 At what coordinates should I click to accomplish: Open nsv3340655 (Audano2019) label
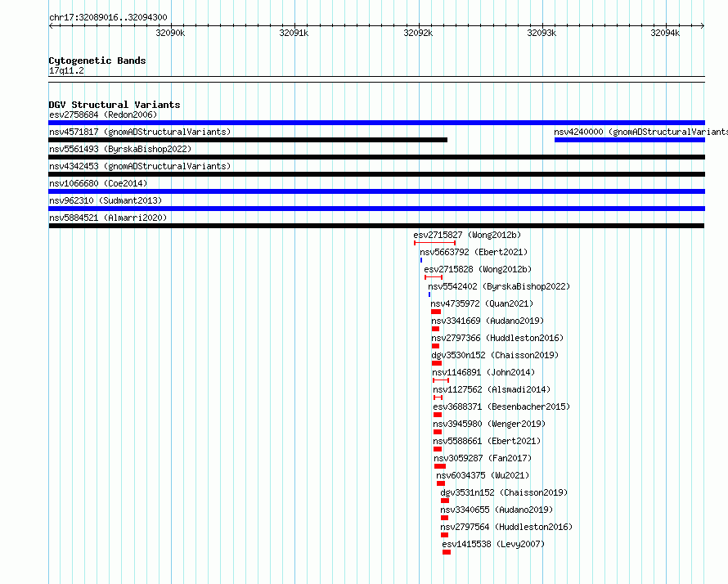[x=497, y=510]
